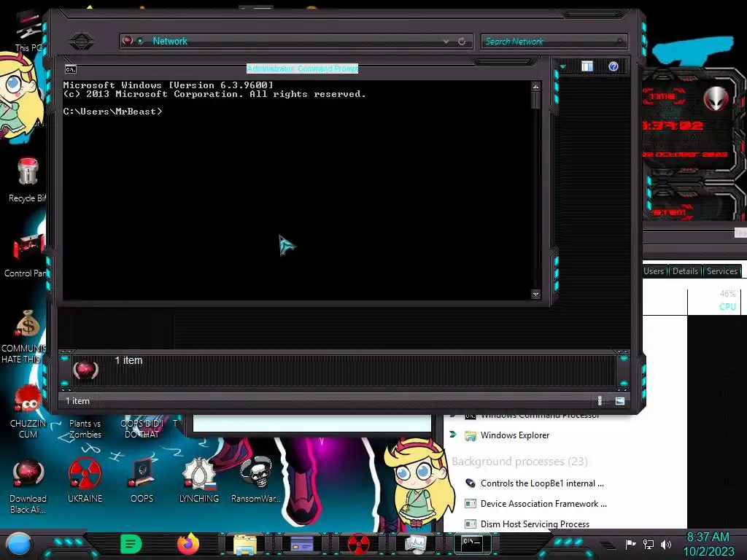747x560 pixels.
Task: Select Device Association Framework process
Action: pyautogui.click(x=543, y=504)
